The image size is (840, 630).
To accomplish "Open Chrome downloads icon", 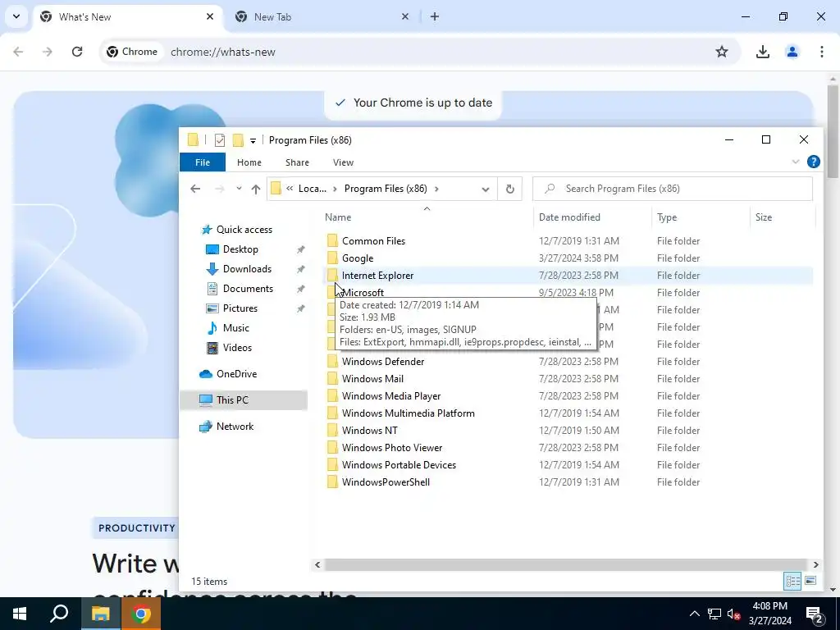I will coord(762,52).
